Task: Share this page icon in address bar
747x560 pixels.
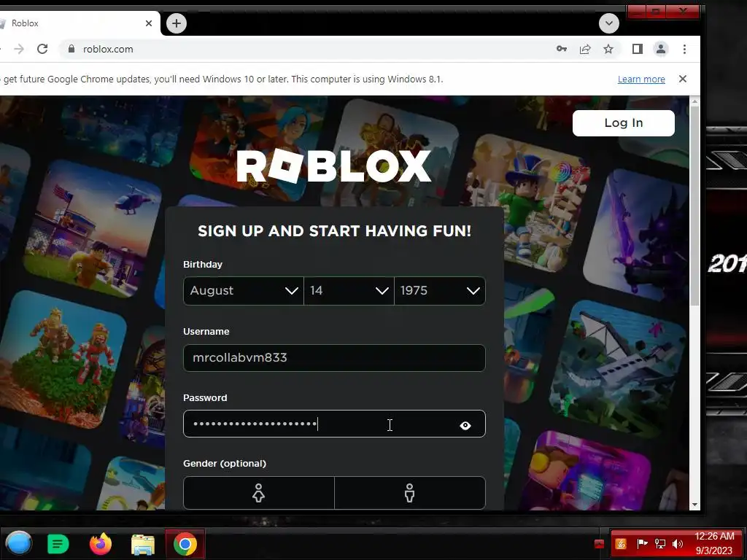Action: click(585, 49)
